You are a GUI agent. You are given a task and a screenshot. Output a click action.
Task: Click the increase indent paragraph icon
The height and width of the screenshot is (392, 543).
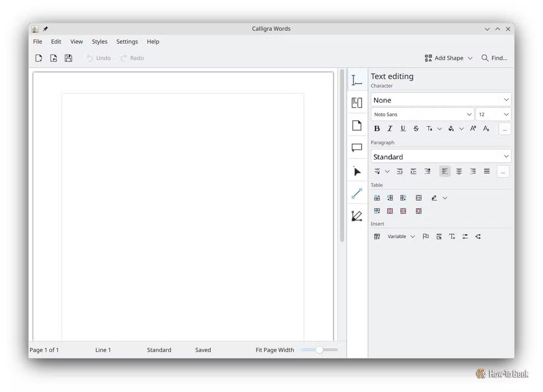pyautogui.click(x=413, y=171)
